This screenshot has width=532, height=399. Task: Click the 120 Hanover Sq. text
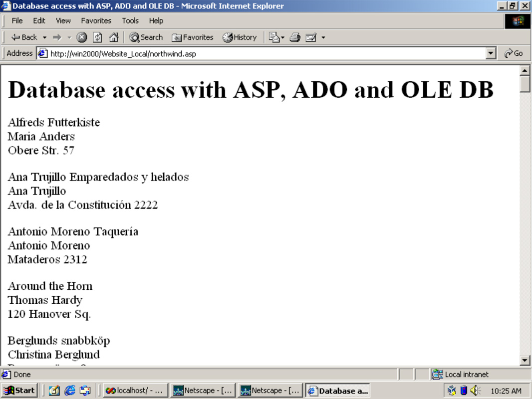[49, 314]
